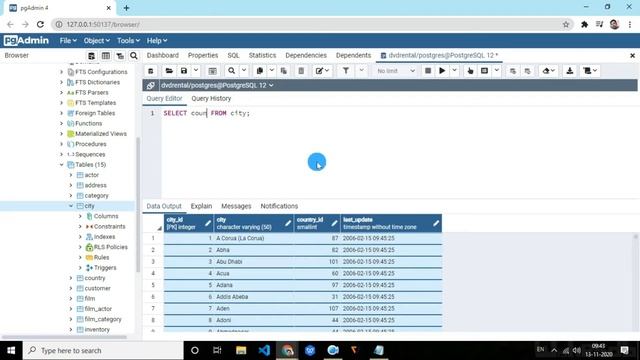This screenshot has height=360, width=640.
Task: Click the Windows Start button
Action: (x=11, y=351)
